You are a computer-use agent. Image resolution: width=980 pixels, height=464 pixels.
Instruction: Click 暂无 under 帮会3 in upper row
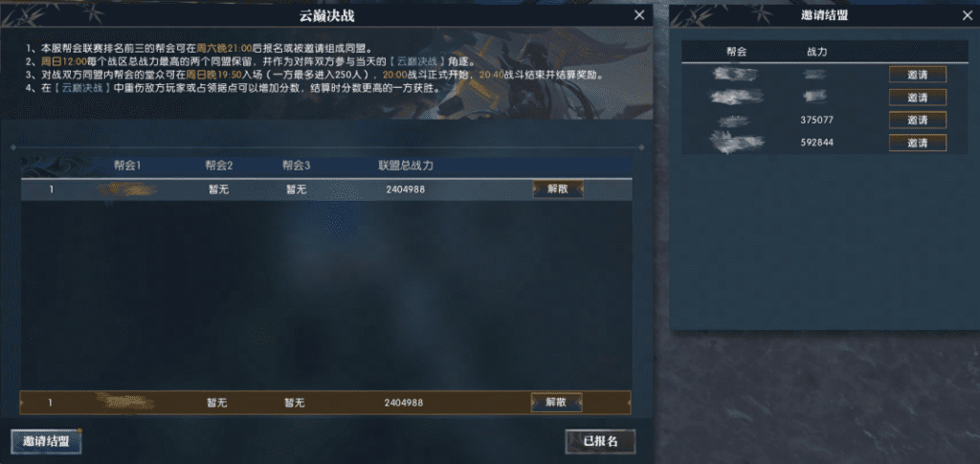click(x=297, y=189)
